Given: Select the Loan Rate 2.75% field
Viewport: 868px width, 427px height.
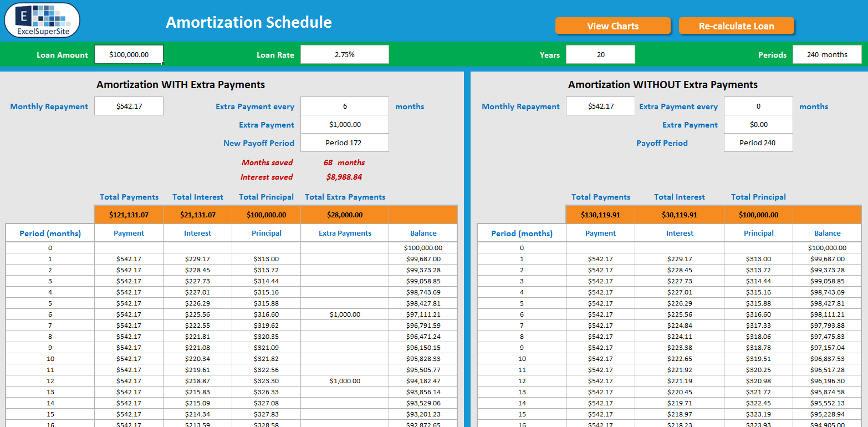Looking at the screenshot, I should [x=345, y=54].
